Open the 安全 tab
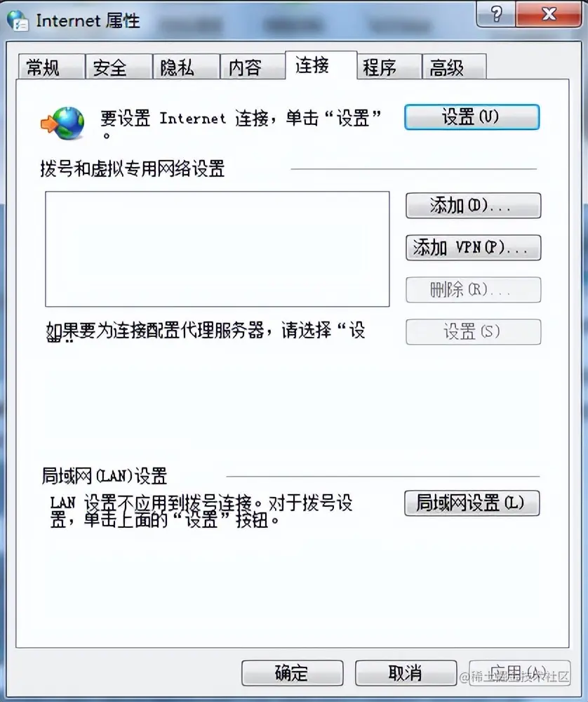588x702 pixels. (119, 67)
